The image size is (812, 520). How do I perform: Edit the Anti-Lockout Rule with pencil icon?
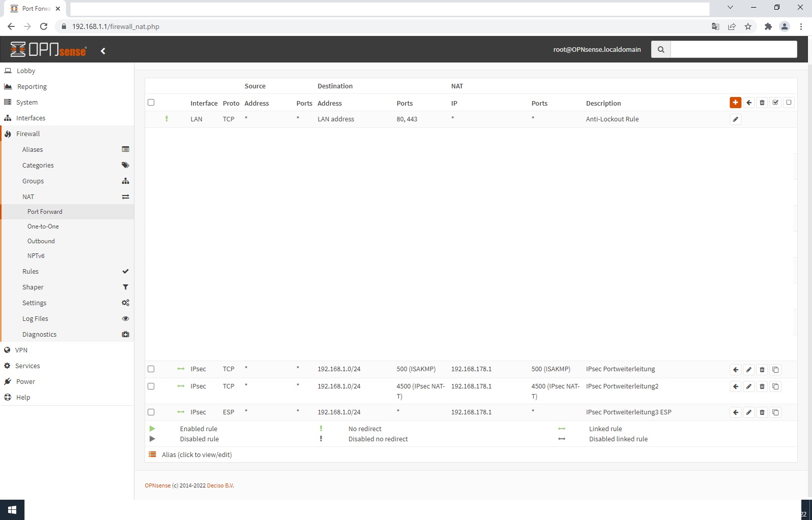[x=735, y=119]
